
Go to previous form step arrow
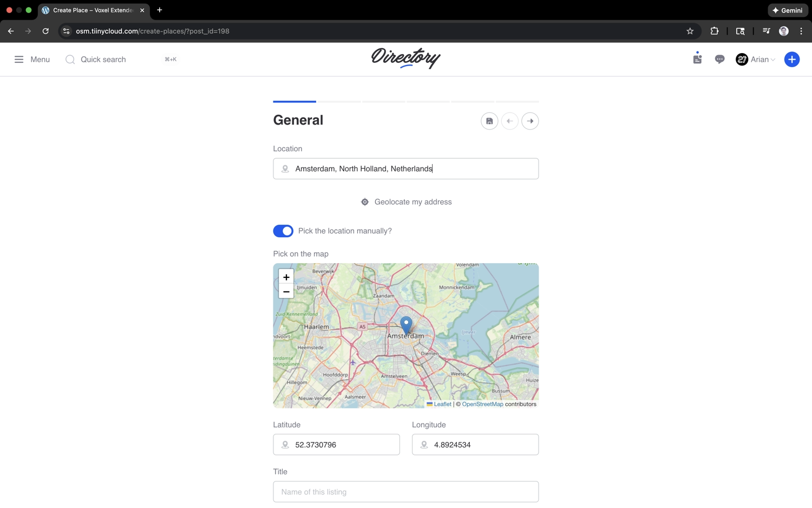509,121
